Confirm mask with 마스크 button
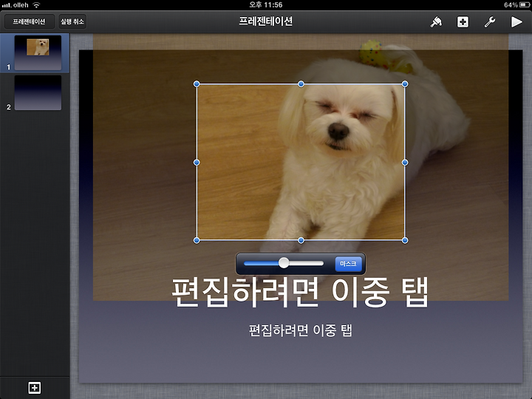 click(348, 264)
